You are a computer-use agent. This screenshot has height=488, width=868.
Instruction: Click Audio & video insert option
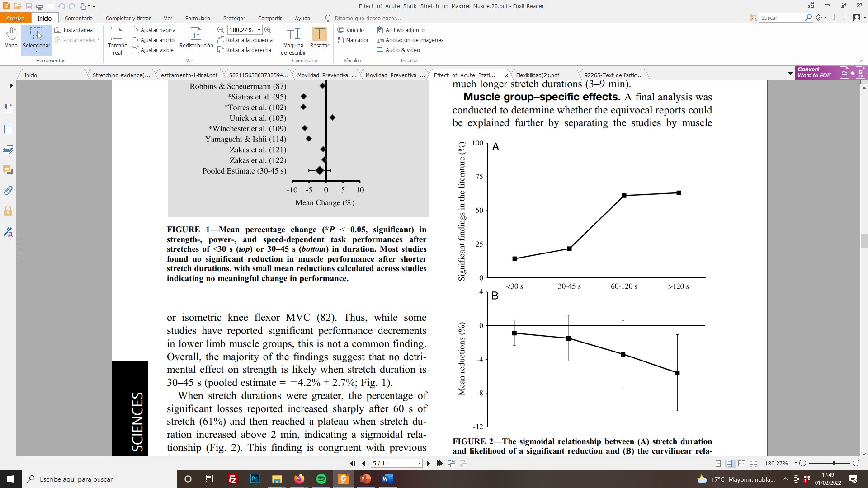[398, 50]
